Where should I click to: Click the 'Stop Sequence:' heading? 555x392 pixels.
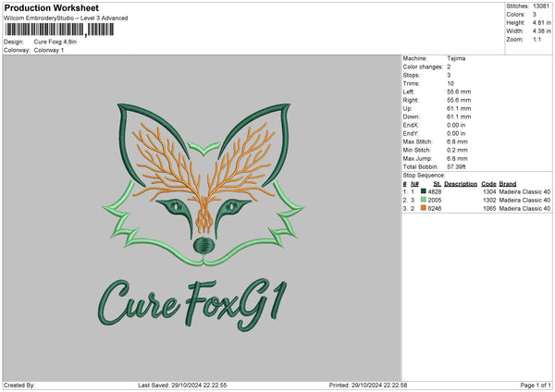click(424, 174)
